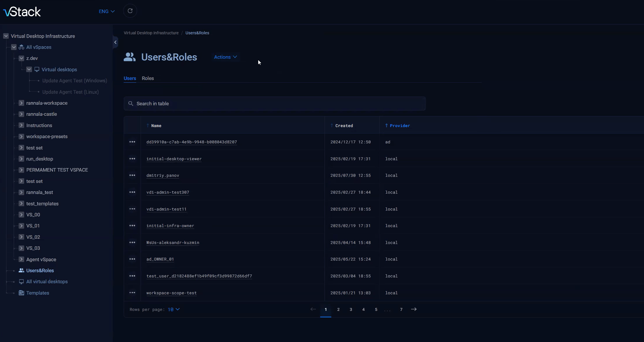The width and height of the screenshot is (644, 342).
Task: Open row menu for dmitriy.panov
Action: tap(132, 175)
